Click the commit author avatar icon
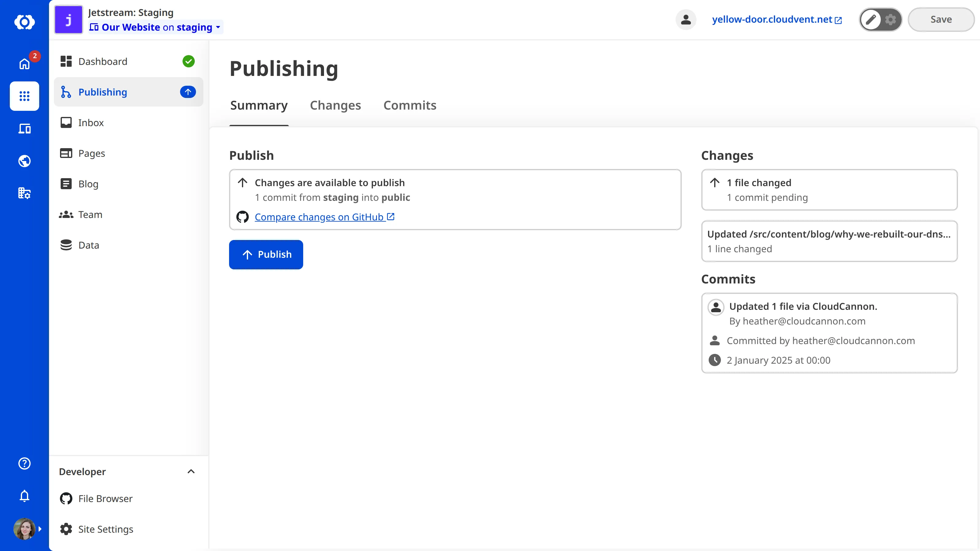 [x=716, y=307]
